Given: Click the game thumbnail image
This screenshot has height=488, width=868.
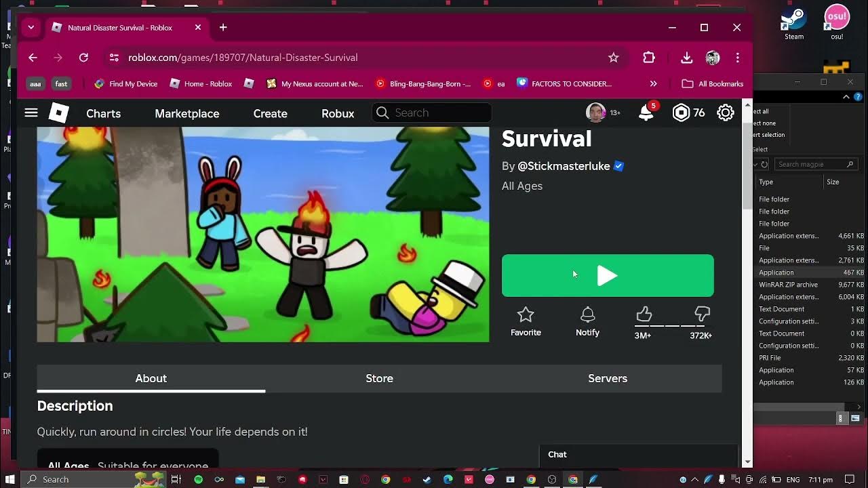Looking at the screenshot, I should [x=263, y=235].
